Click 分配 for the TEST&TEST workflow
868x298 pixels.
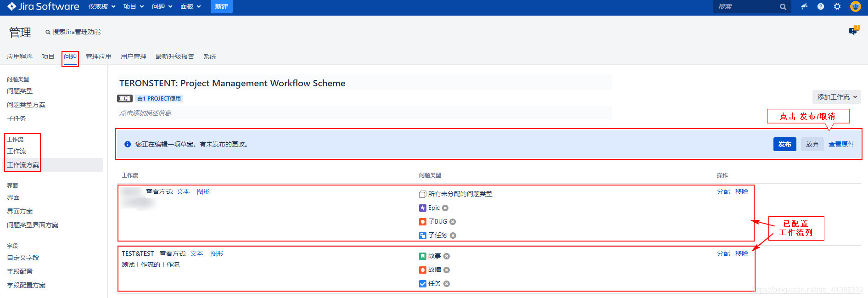tap(723, 253)
